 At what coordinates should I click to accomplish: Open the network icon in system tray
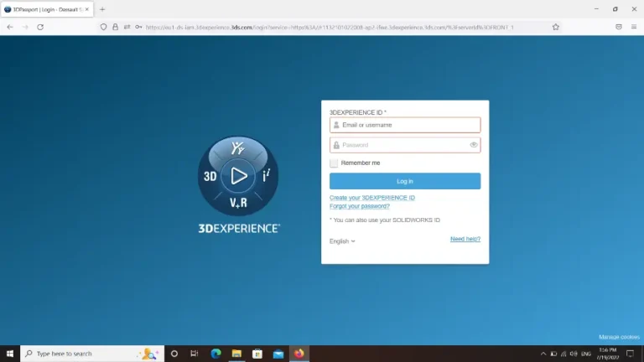pos(563,354)
